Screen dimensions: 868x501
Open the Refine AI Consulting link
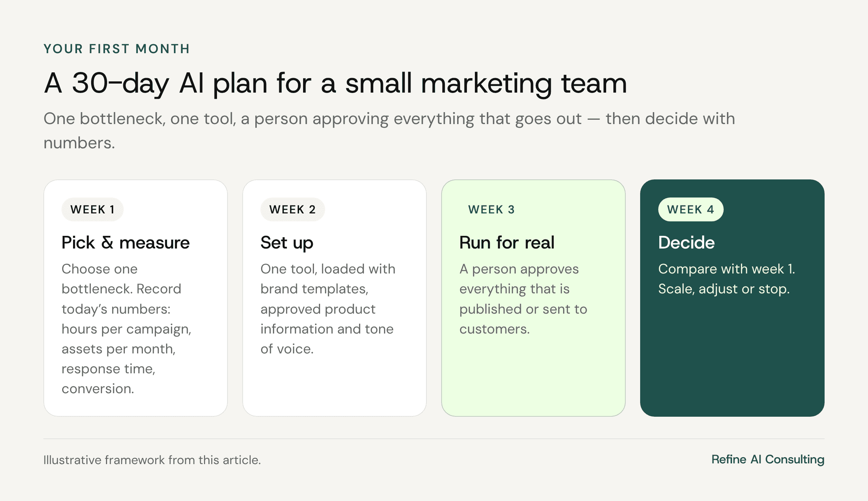click(x=768, y=459)
